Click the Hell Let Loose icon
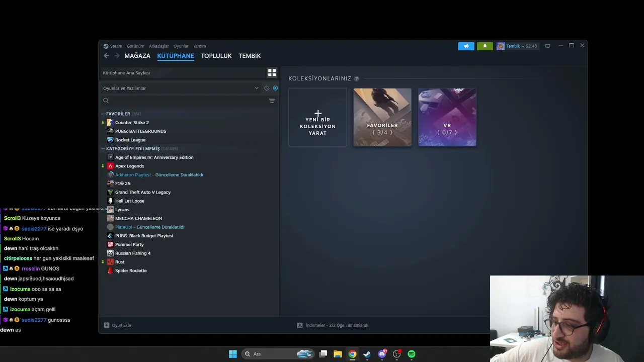The image size is (644, 362). coord(110,201)
